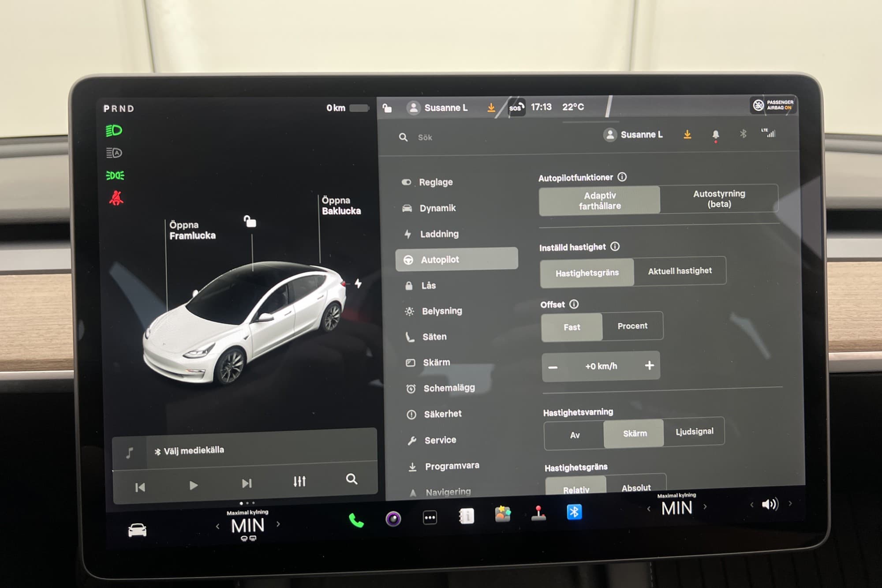The height and width of the screenshot is (588, 882).
Task: Select Hastighetsgräns set speed option
Action: (x=587, y=273)
